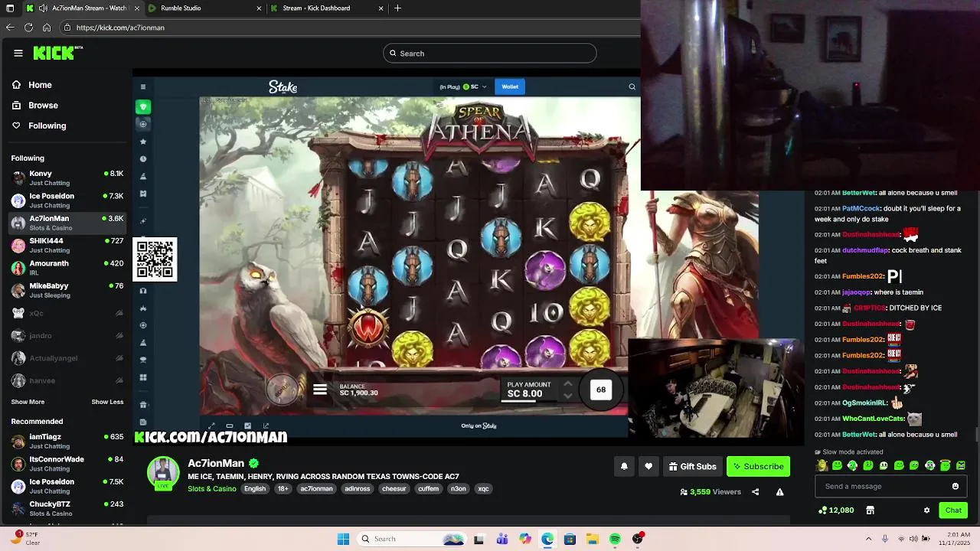Open the Stake SC currency dropdown

(475, 87)
